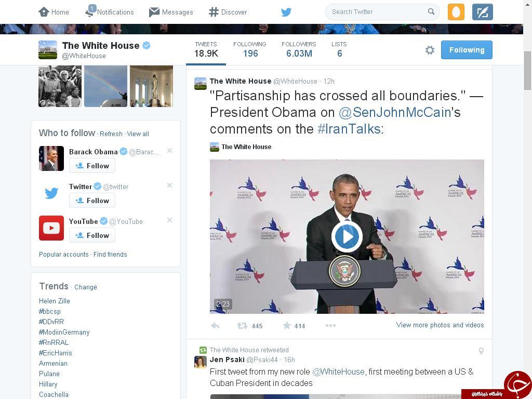Screen dimensions: 532x399
Task: Open the Discover page
Action: point(228,12)
